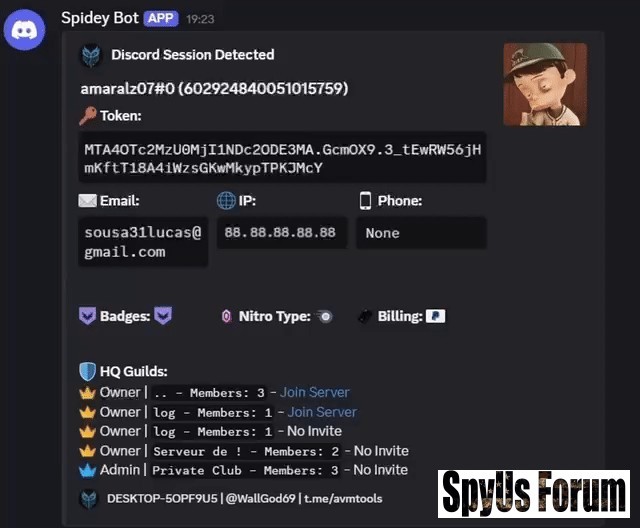640x528 pixels.
Task: Open the embed thumbnail of boy in helmet
Action: 545,84
